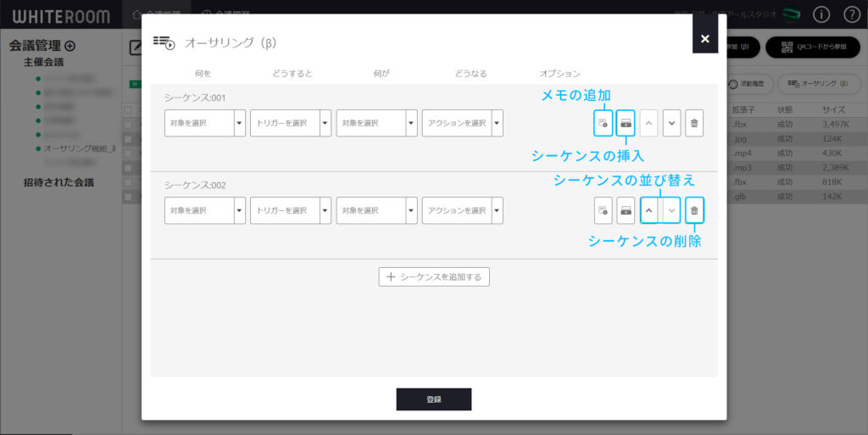The width and height of the screenshot is (868, 435).
Task: Select オーサリング機能 meeting in sidebar
Action: pos(79,148)
